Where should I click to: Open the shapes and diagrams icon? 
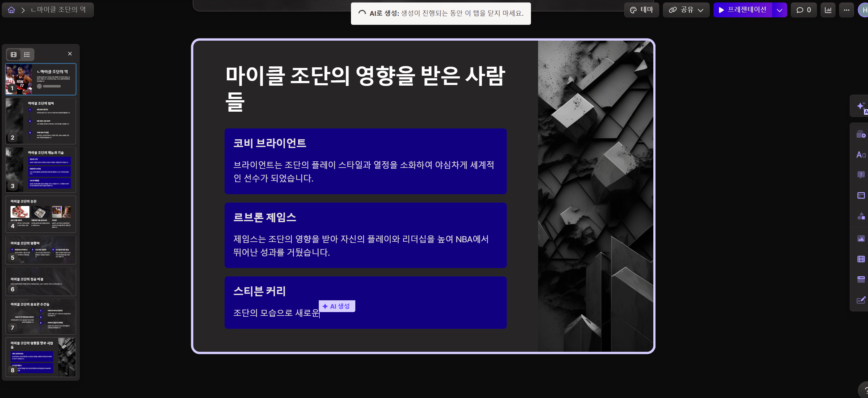[861, 216]
